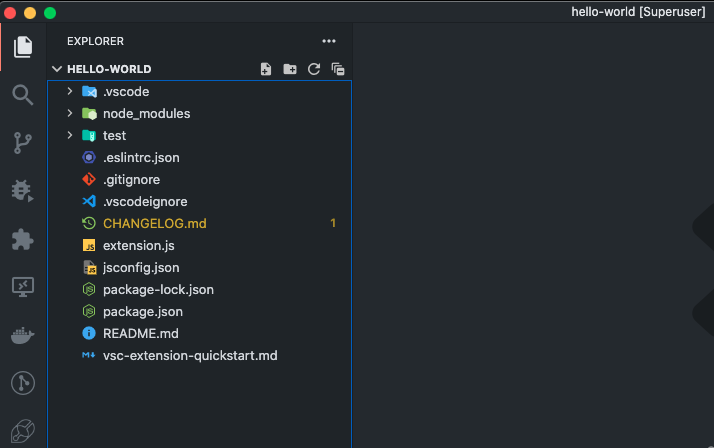
Task: Open Explorer views and more actions menu
Action: pos(329,41)
